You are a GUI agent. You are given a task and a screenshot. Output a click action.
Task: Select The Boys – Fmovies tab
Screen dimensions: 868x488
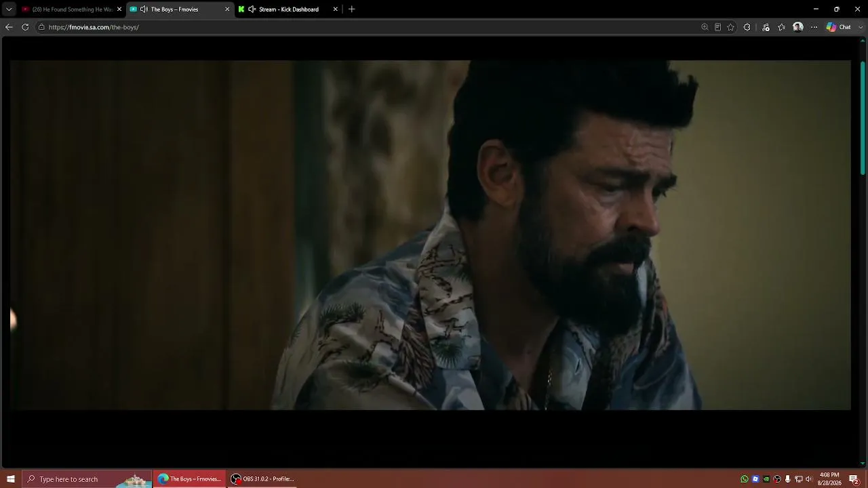pos(180,9)
